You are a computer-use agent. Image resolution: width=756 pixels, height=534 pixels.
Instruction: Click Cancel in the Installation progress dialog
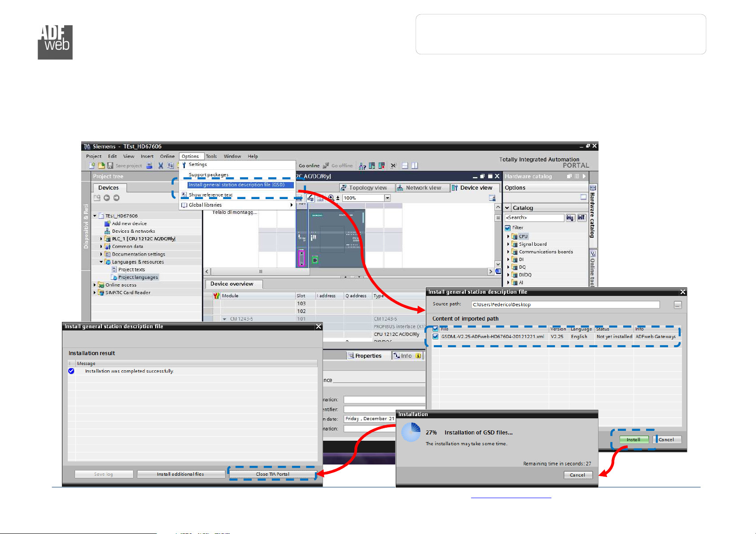(x=578, y=475)
